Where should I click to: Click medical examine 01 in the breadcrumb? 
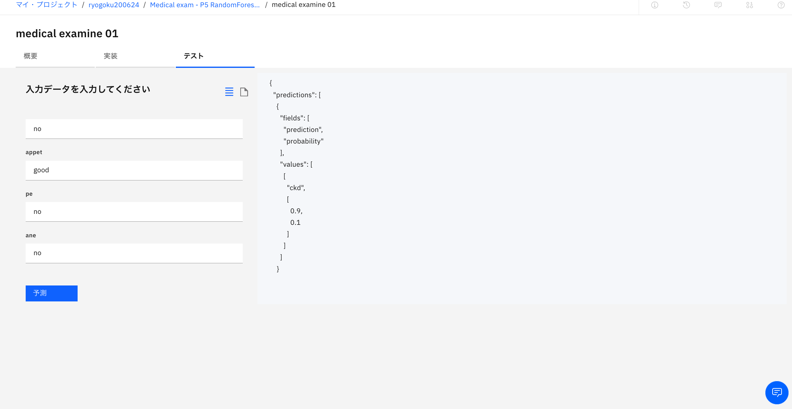tap(303, 5)
